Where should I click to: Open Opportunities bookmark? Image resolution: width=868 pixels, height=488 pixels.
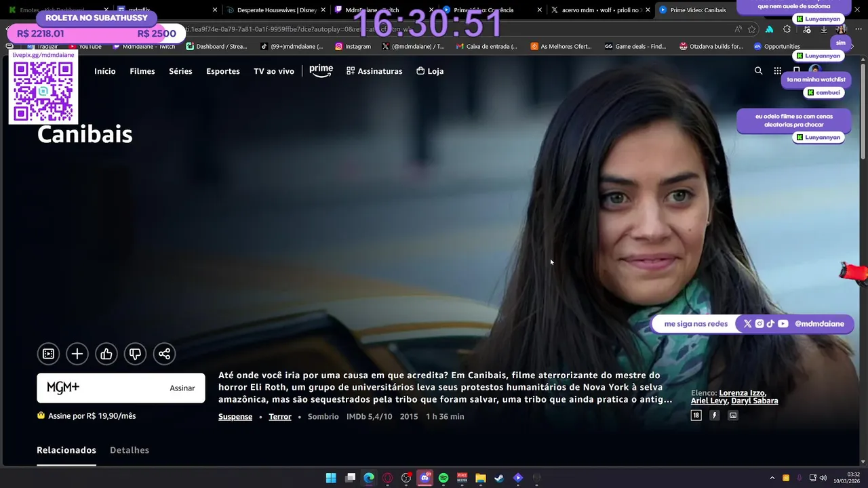point(777,47)
